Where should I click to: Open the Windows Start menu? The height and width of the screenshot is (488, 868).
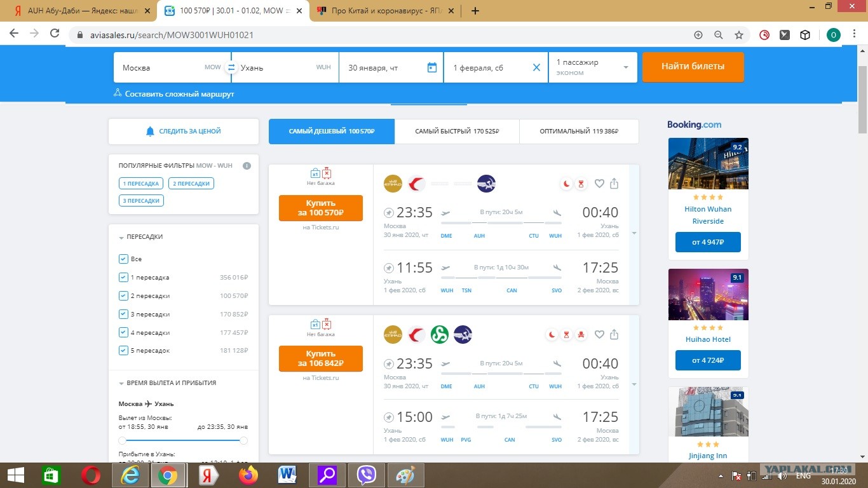15,475
